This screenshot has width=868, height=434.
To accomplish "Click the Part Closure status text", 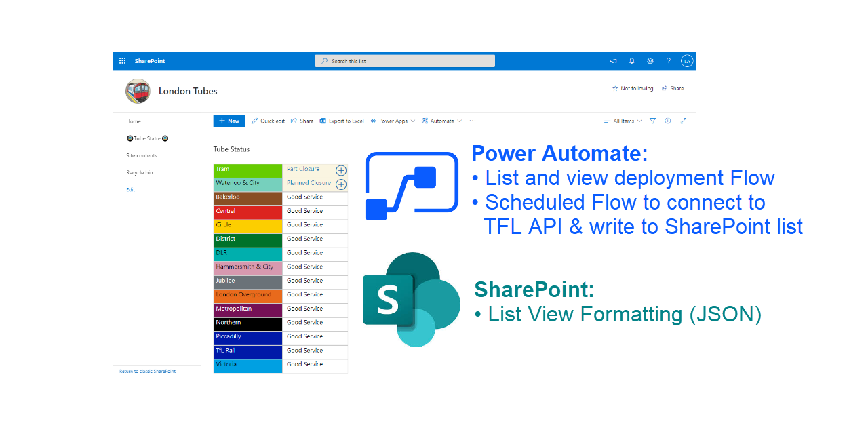I will (x=303, y=169).
